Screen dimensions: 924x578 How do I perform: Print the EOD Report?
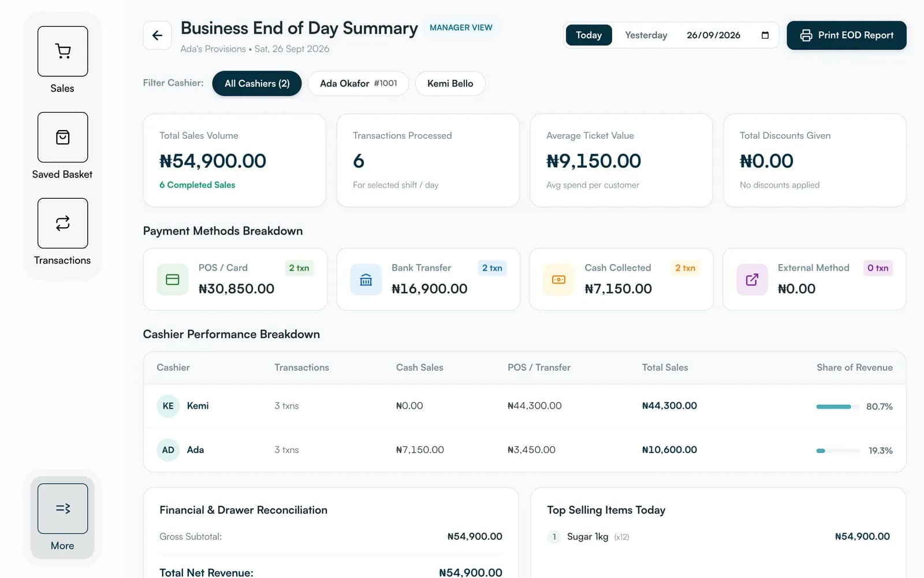click(847, 35)
